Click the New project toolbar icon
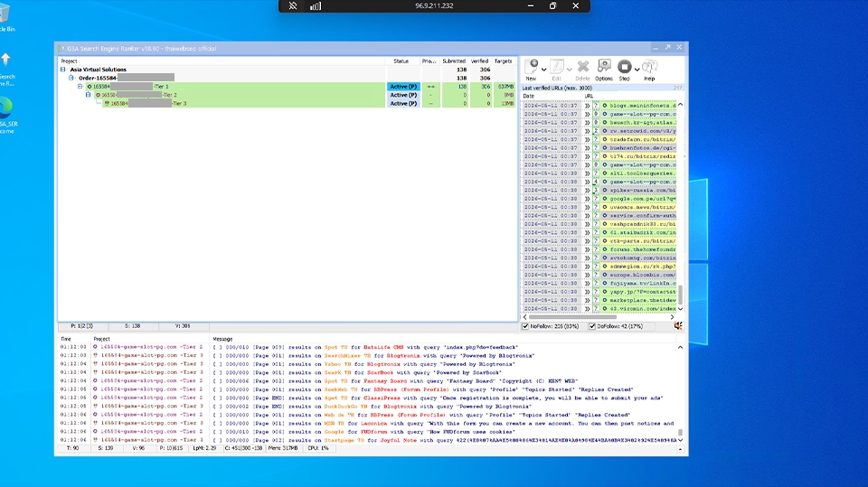Viewport: 868px width, 487px height. coord(531,67)
